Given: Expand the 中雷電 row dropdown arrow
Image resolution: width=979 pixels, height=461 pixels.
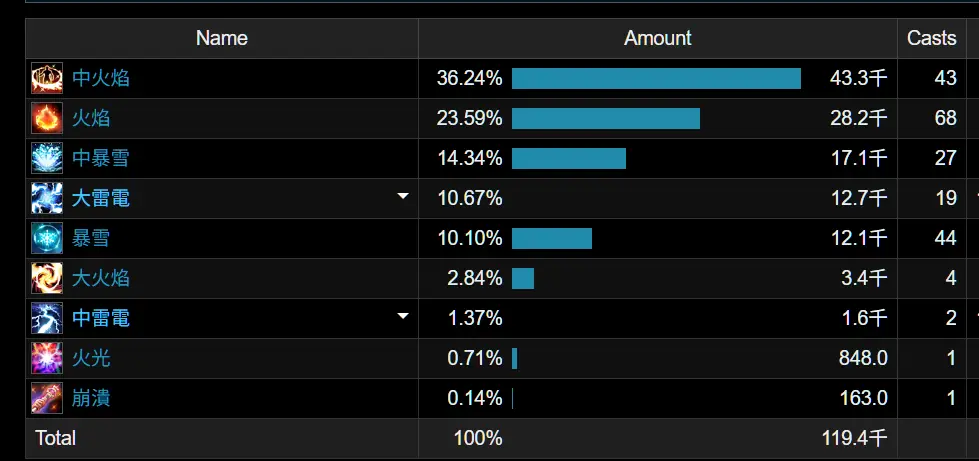Looking at the screenshot, I should [x=403, y=317].
